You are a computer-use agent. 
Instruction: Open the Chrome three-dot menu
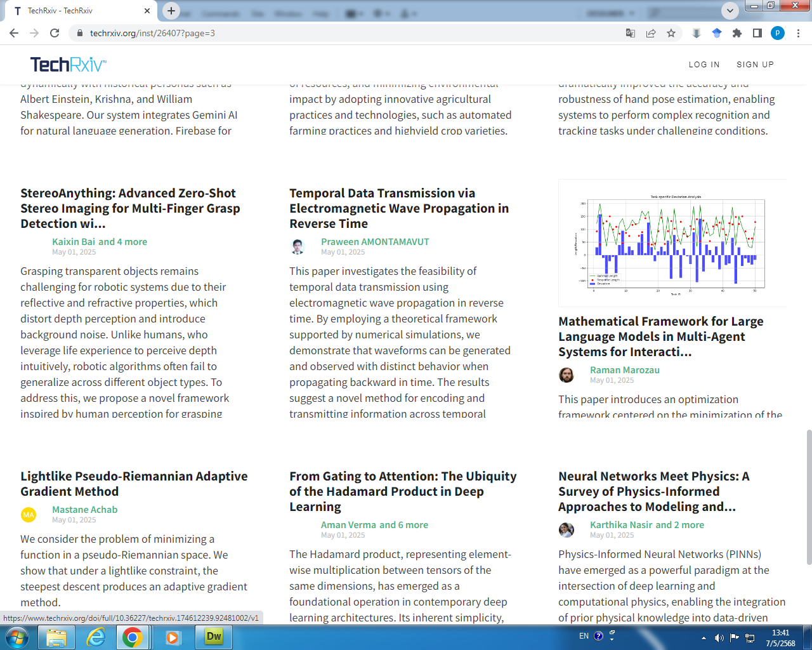tap(798, 33)
